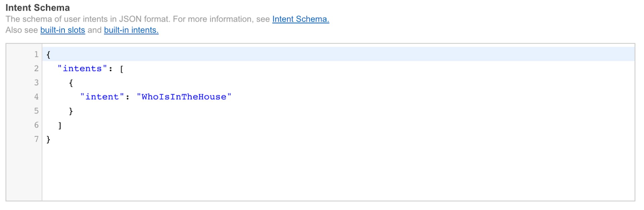
Task: Click line number 7 in the gutter
Action: (36, 139)
